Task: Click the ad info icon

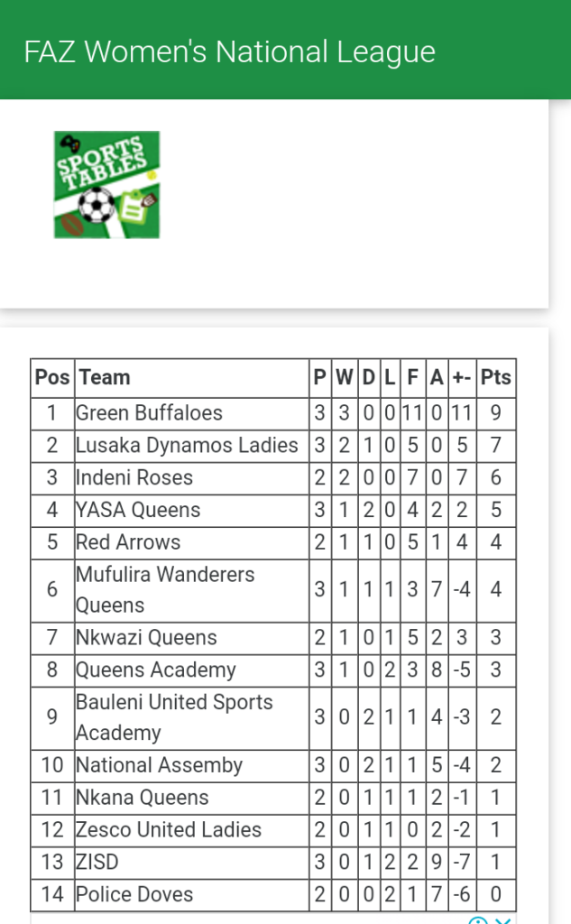Action: pyautogui.click(x=478, y=919)
